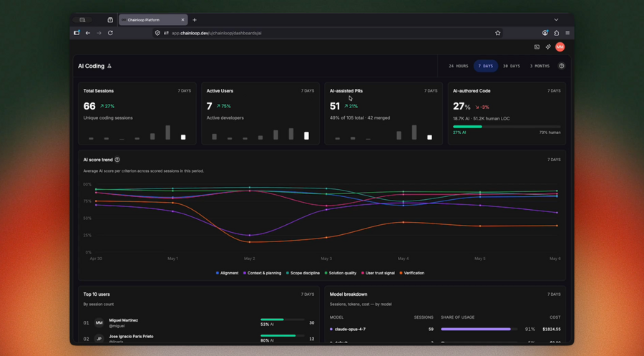This screenshot has width=644, height=356.
Task: Toggle the Verification legend series
Action: [412, 273]
